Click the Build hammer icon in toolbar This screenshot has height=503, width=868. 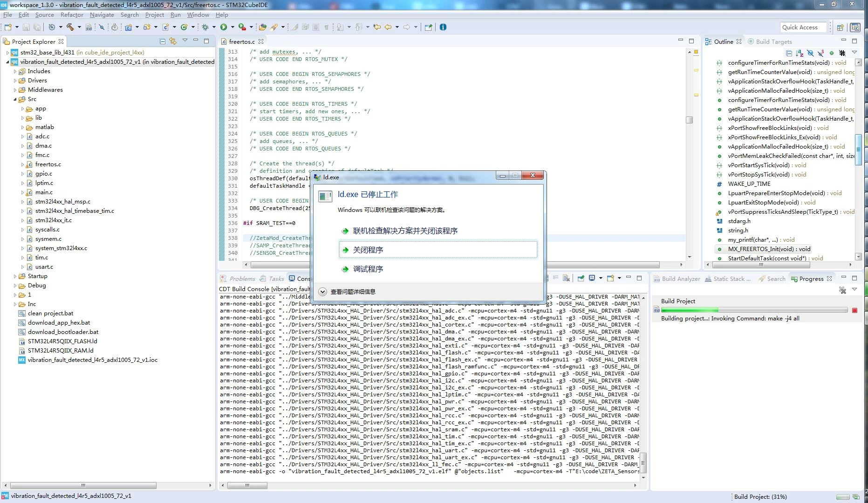(70, 27)
